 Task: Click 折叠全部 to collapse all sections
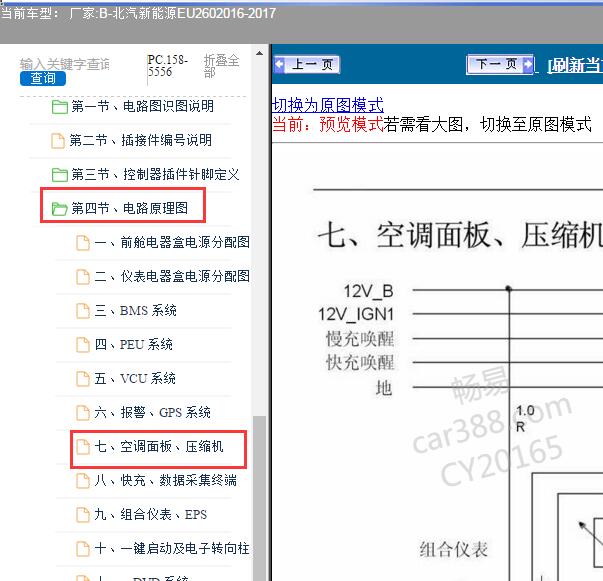[221, 66]
